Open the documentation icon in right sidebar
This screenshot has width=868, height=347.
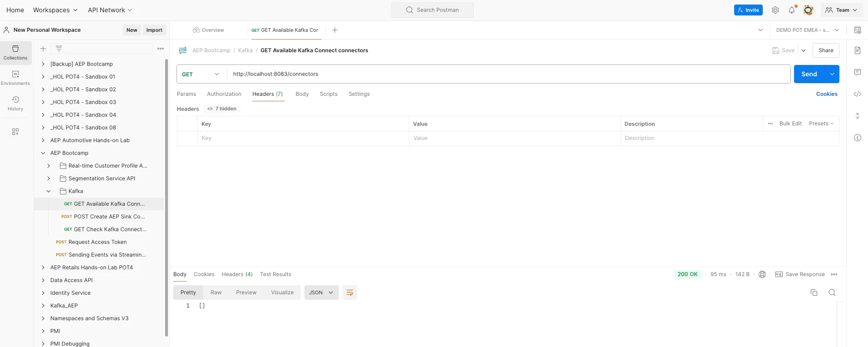pos(858,50)
